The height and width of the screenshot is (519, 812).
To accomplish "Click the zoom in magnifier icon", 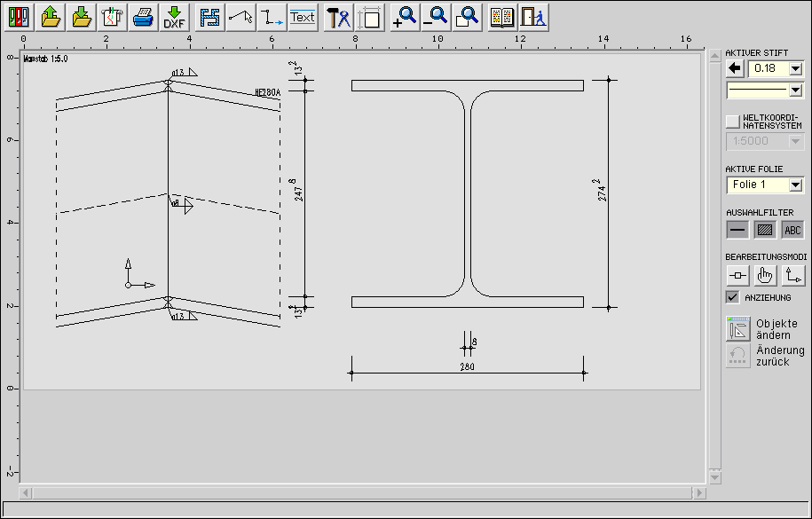I will 405,17.
